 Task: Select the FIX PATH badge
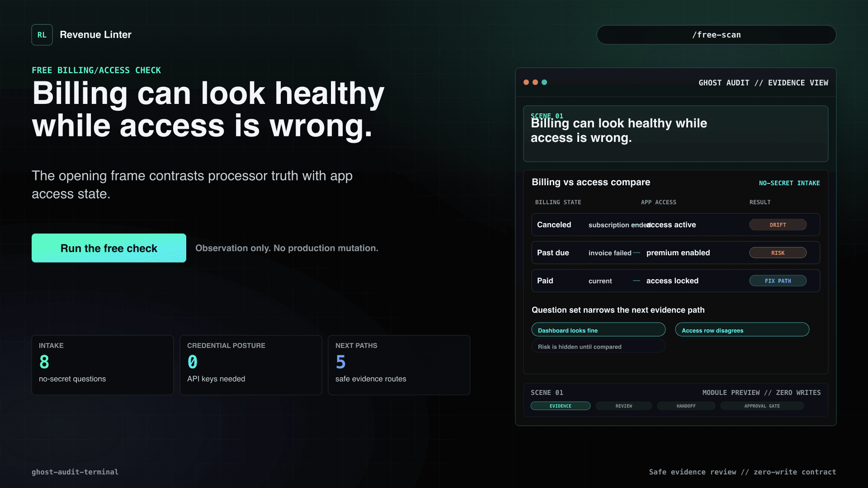pyautogui.click(x=778, y=281)
